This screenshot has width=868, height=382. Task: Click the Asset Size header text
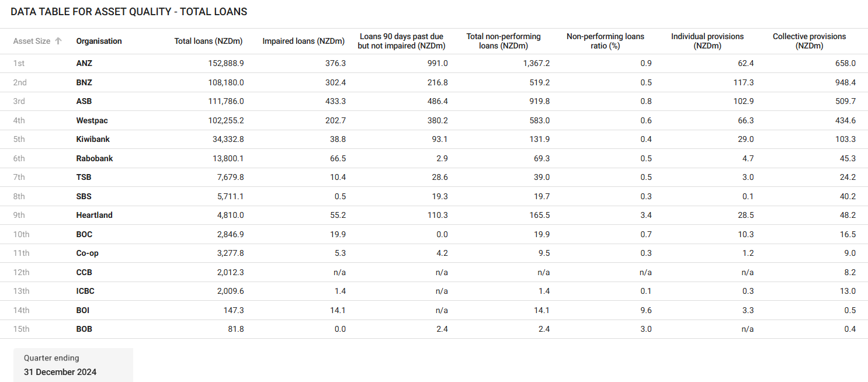click(32, 41)
